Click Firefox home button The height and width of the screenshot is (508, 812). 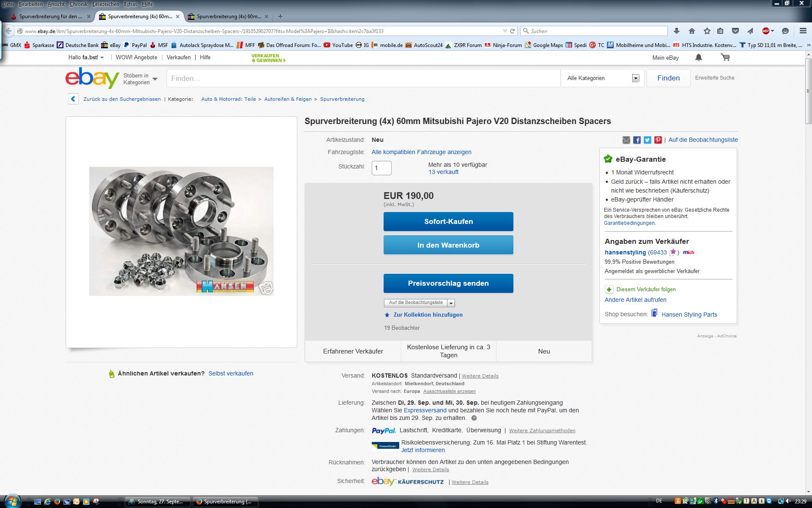[692, 31]
